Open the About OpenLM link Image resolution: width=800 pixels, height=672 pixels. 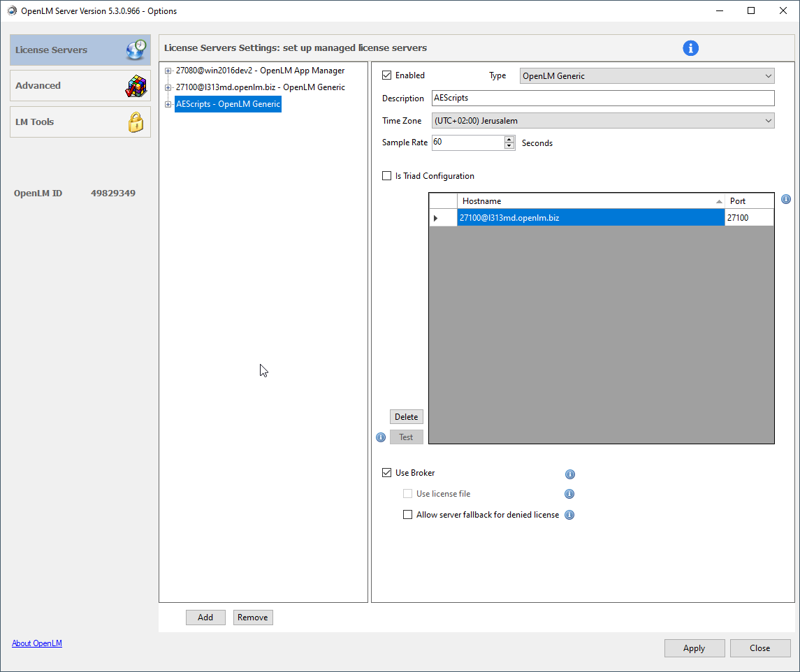coord(37,643)
